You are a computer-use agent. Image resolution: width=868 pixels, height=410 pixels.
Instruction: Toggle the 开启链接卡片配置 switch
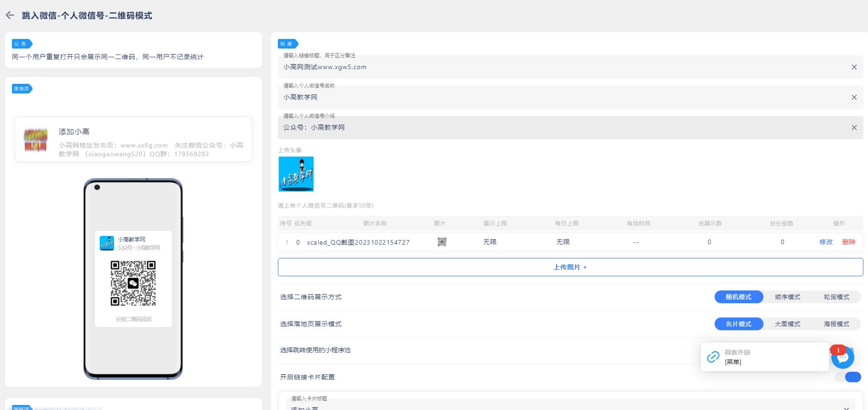coord(848,377)
